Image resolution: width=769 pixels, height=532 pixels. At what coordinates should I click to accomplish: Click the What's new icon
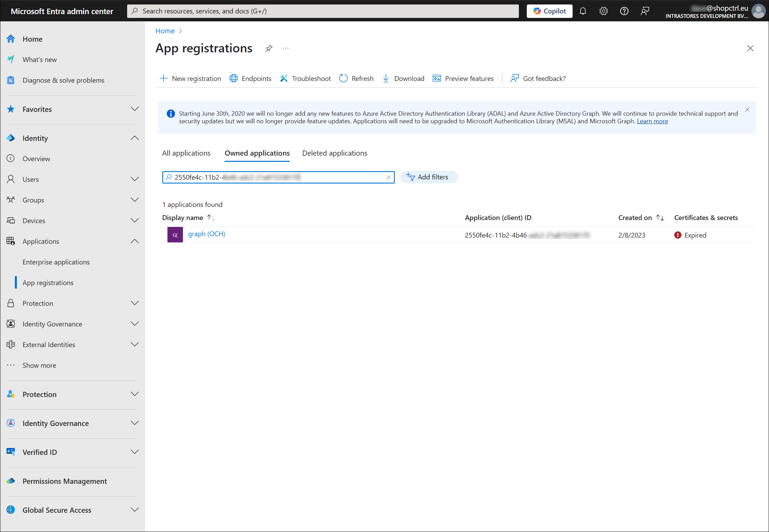[11, 60]
